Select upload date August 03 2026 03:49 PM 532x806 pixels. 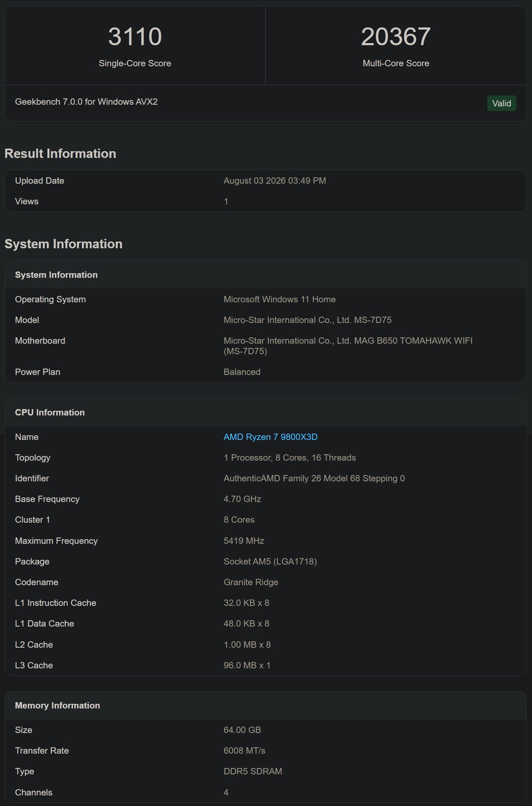click(274, 181)
